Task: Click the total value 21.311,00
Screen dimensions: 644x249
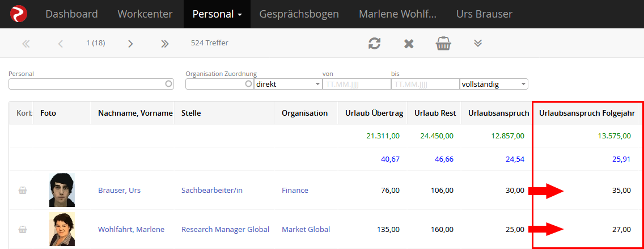Action: (x=383, y=136)
